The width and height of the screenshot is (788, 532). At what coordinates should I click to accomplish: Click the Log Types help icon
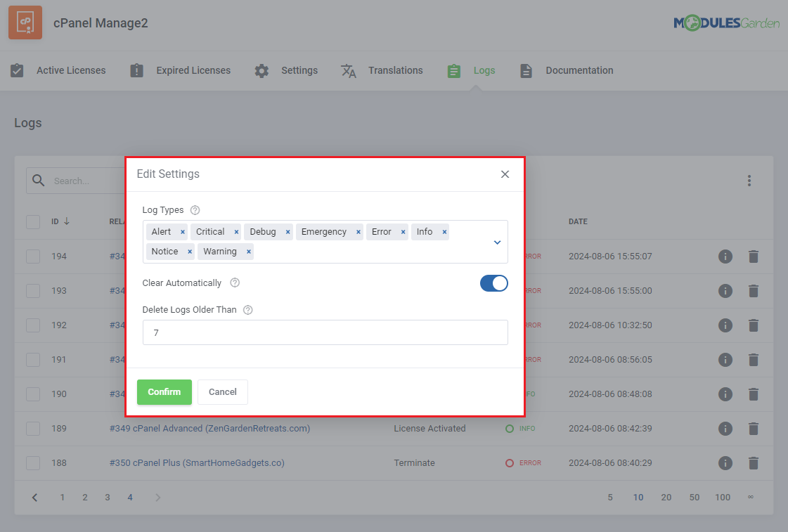coord(195,210)
